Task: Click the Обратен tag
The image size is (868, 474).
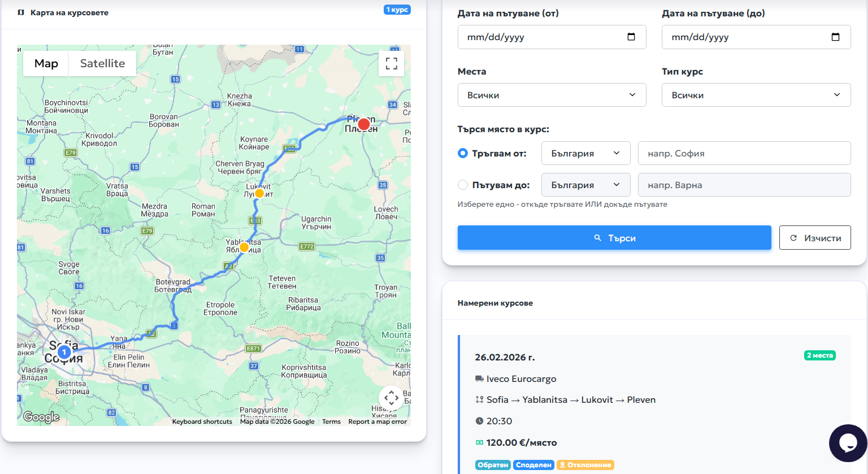Action: 493,465
